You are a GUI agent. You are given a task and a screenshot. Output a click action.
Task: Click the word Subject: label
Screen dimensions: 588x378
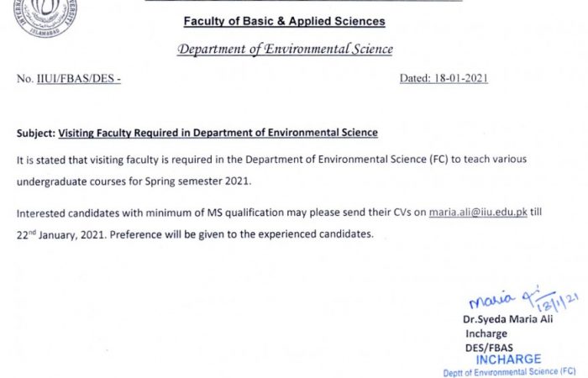[x=36, y=133]
